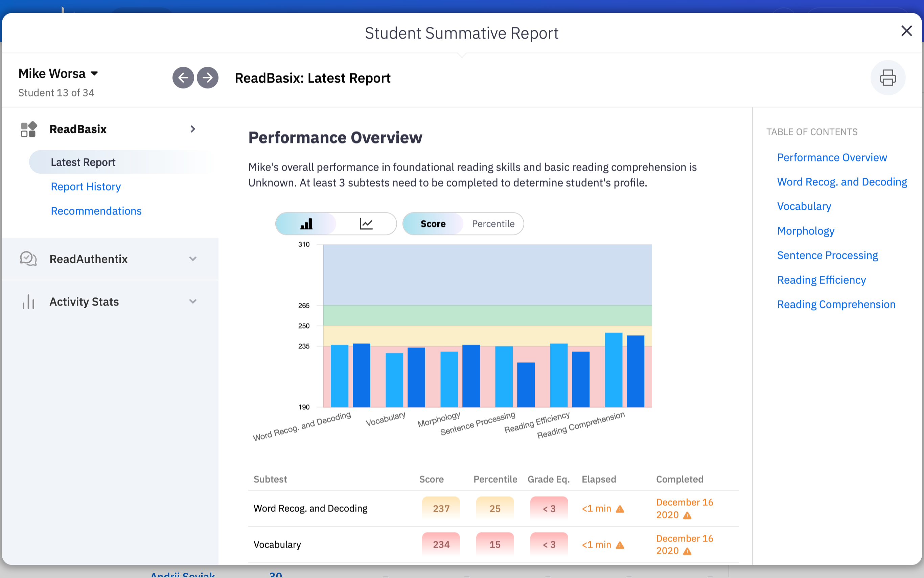Screen dimensions: 924x578
Task: Switch chart to bar graph view
Action: click(306, 224)
